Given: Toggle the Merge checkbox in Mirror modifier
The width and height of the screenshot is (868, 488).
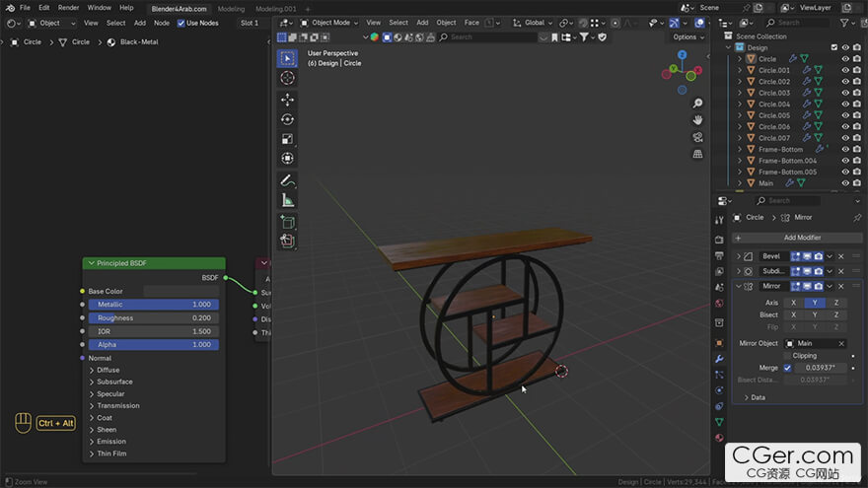Looking at the screenshot, I should (x=787, y=368).
